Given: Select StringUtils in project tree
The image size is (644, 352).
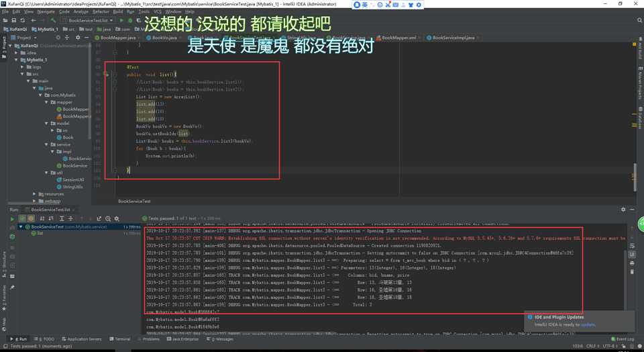Looking at the screenshot, I should coord(70,187).
